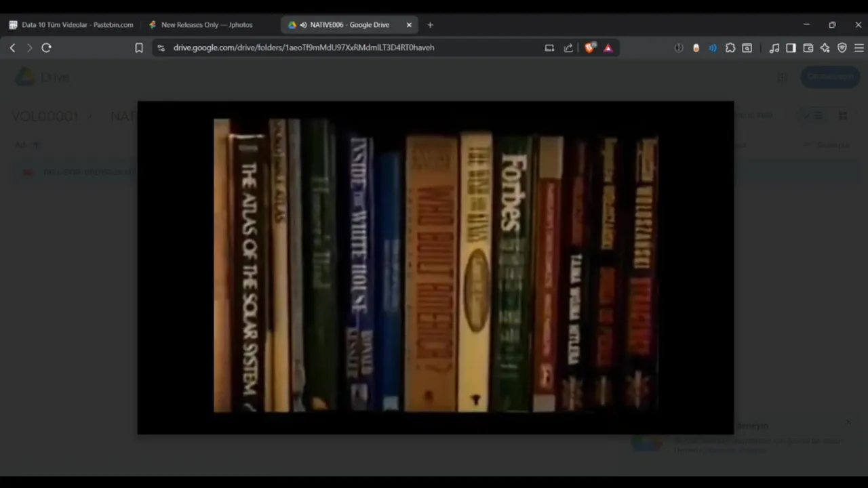Viewport: 868px width, 488px height.
Task: Click the browser forward arrow
Action: pyautogui.click(x=29, y=47)
